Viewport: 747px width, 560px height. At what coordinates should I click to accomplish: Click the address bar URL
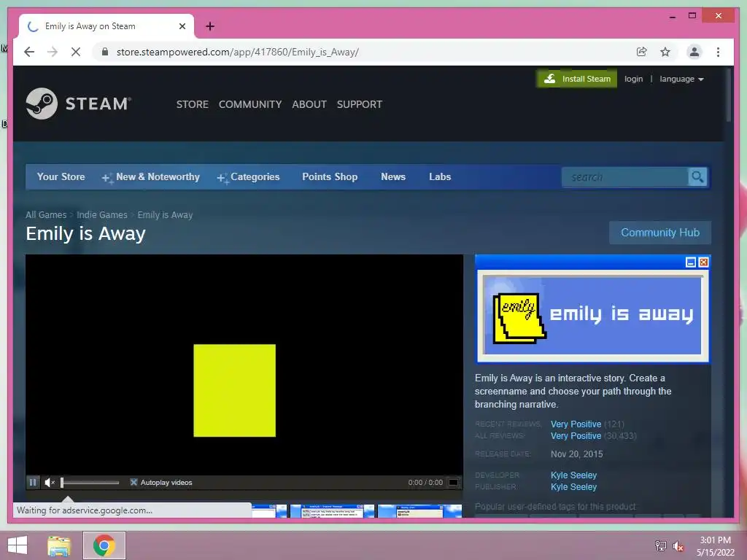tap(238, 52)
